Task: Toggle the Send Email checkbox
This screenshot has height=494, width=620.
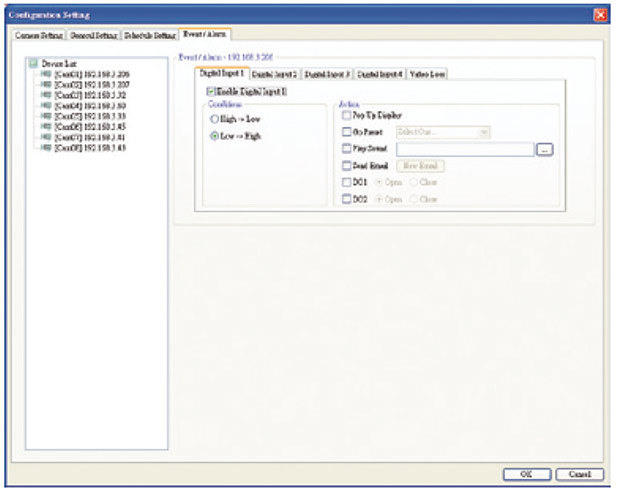Action: point(346,166)
